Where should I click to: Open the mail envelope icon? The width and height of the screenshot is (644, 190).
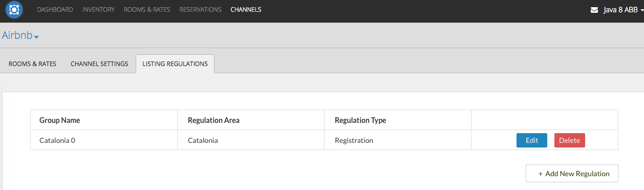[x=594, y=10]
